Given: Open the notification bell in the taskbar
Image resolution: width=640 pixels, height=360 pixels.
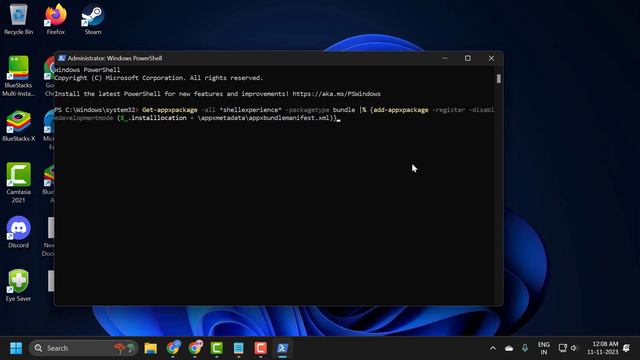Looking at the screenshot, I should click(x=627, y=348).
